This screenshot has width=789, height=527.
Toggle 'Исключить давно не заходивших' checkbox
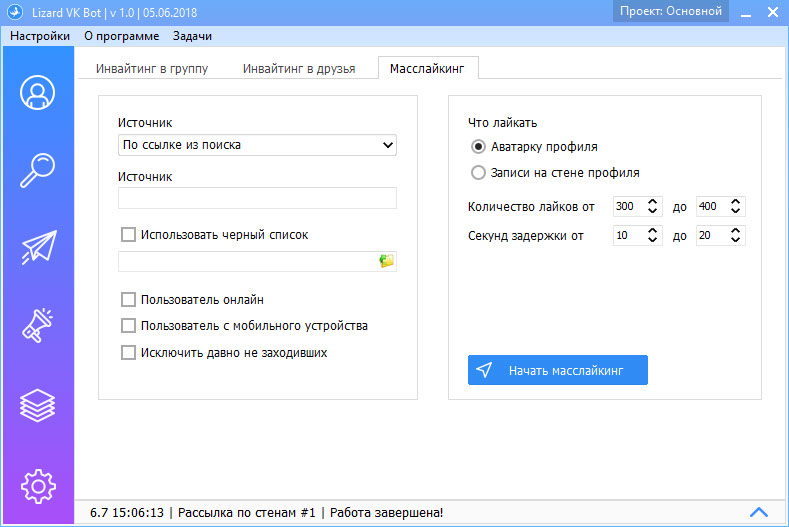pyautogui.click(x=128, y=353)
